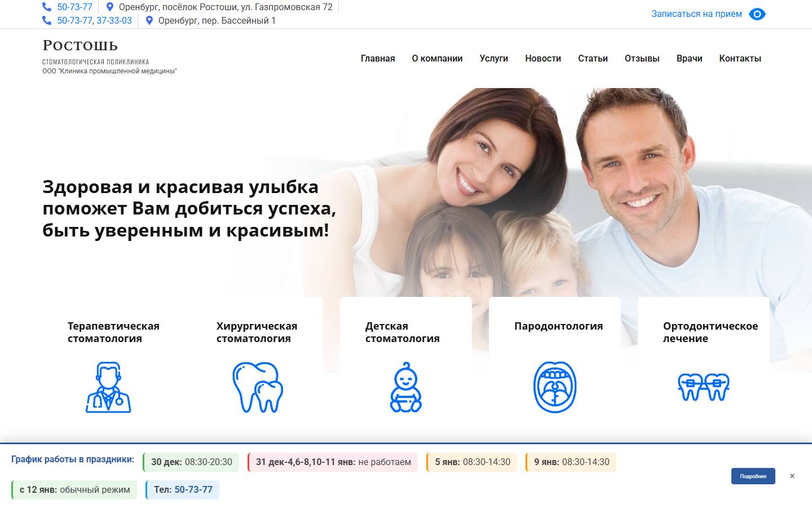Click the baby icon for Детская стоматология
Image resolution: width=812 pixels, height=508 pixels.
(406, 387)
